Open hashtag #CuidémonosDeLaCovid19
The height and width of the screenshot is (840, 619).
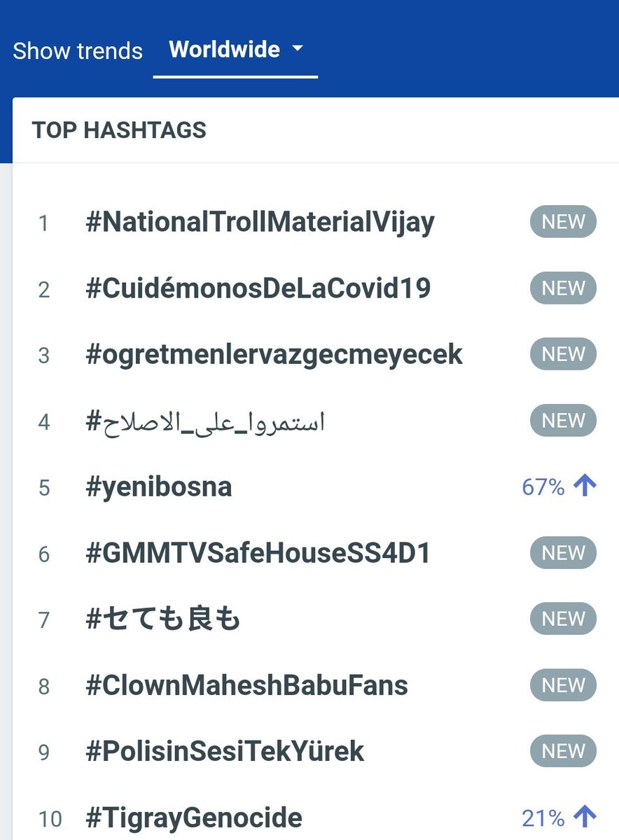pos(258,288)
